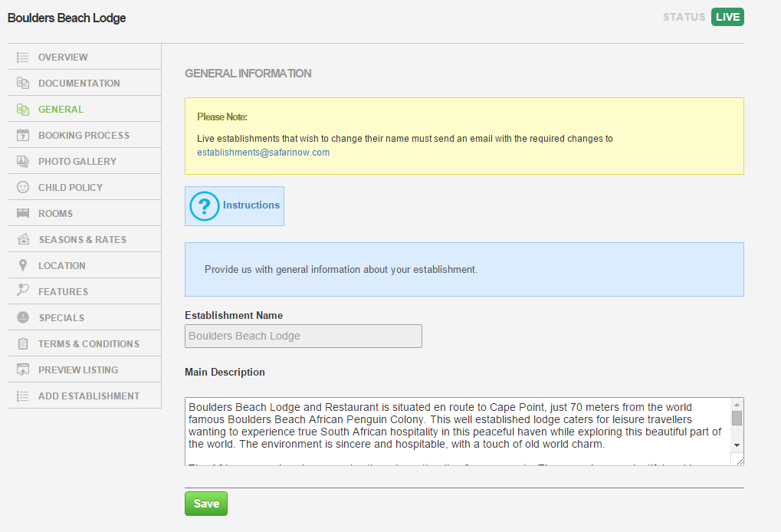Go to Booking Process section
The image size is (781, 532).
click(x=84, y=135)
